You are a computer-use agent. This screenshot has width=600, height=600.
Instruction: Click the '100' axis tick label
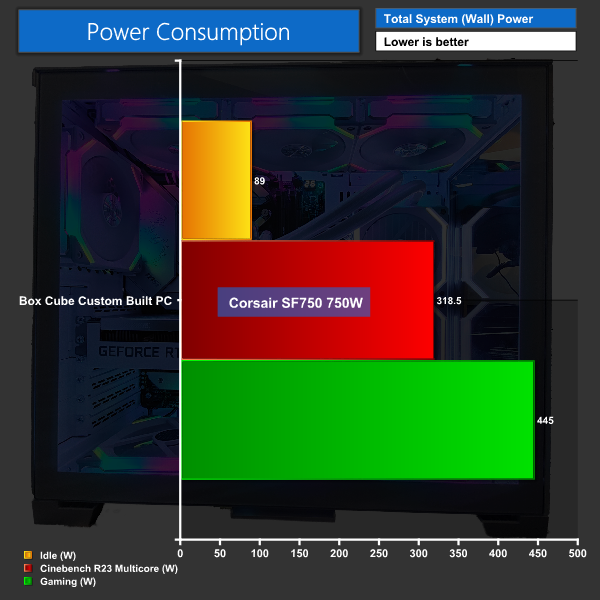click(260, 553)
